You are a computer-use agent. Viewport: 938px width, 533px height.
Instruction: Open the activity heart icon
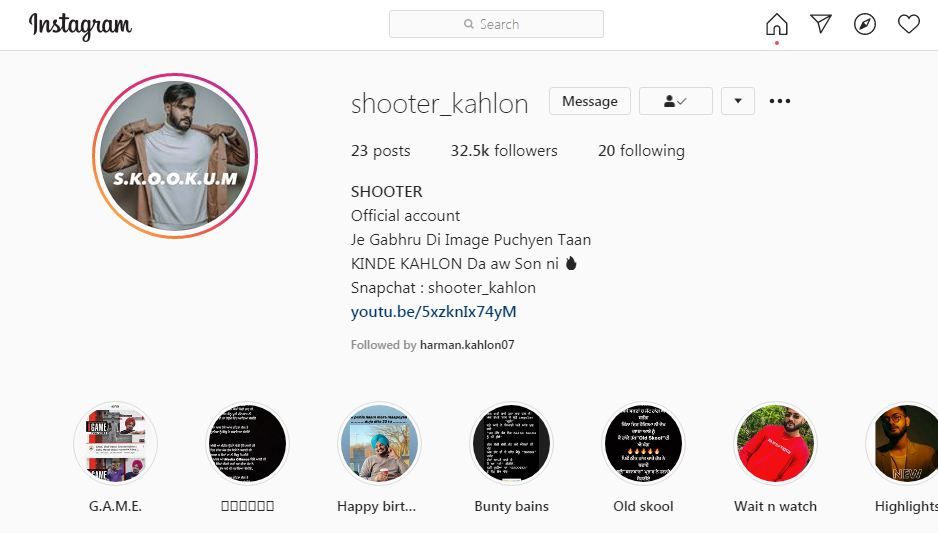pos(909,24)
